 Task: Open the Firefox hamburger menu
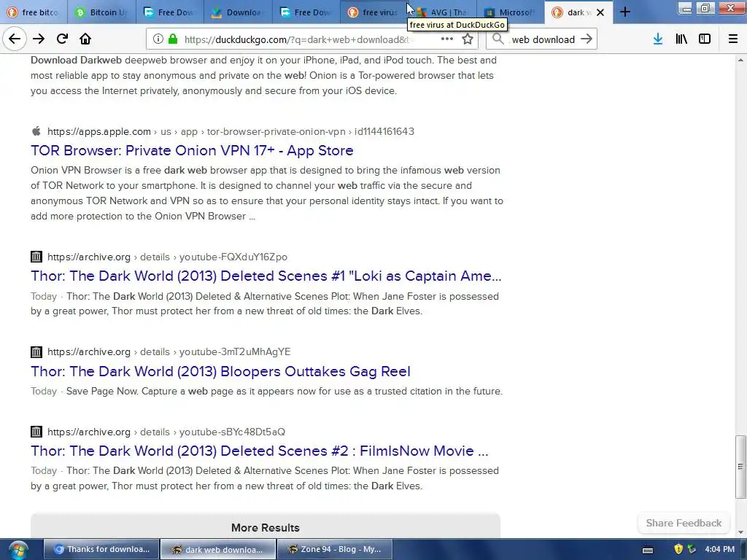click(733, 39)
